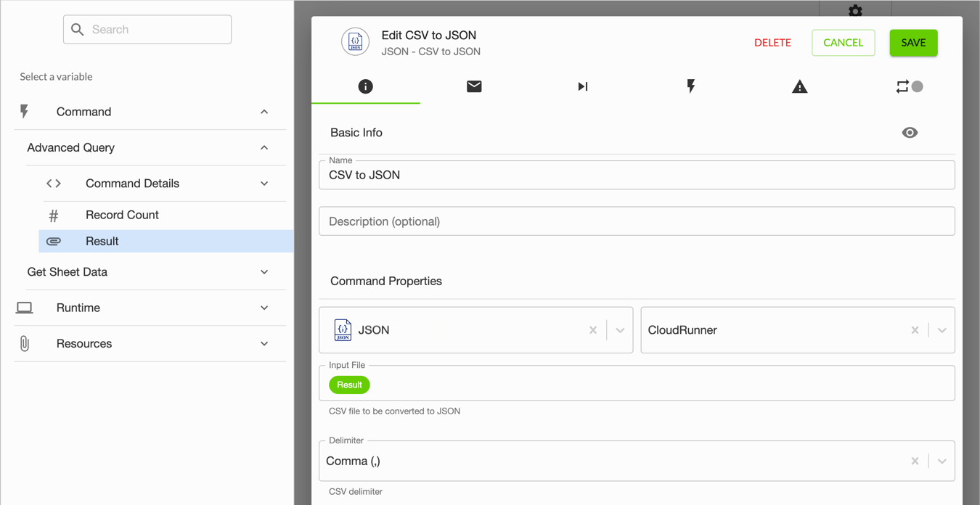Open the lightning bolt tab

(691, 86)
